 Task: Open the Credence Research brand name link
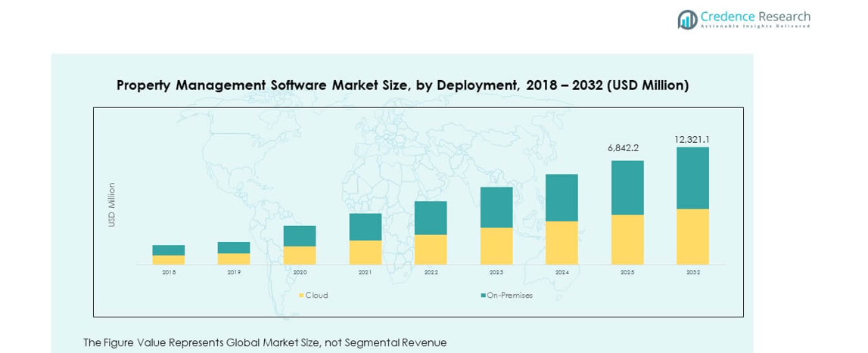754,17
